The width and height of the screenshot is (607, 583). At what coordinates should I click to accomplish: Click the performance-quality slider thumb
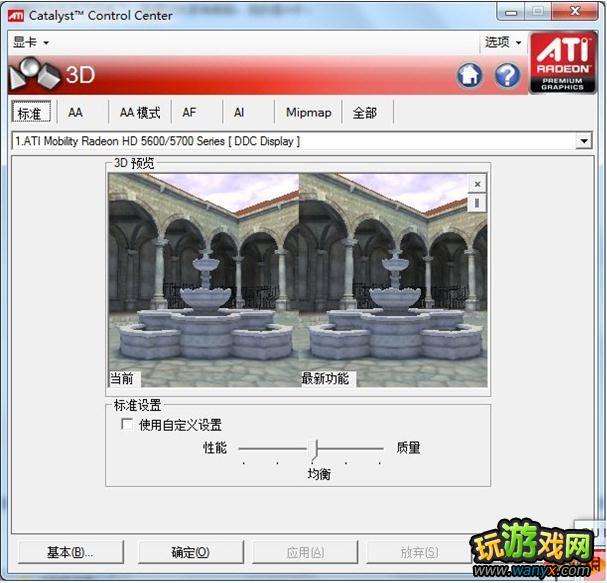click(x=313, y=450)
